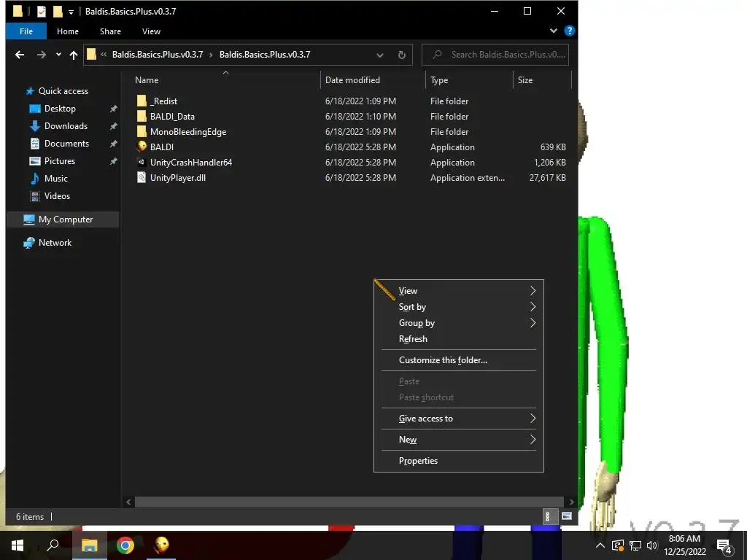Open the Share ribbon tab
Screen dimensions: 747x560
pyautogui.click(x=110, y=31)
